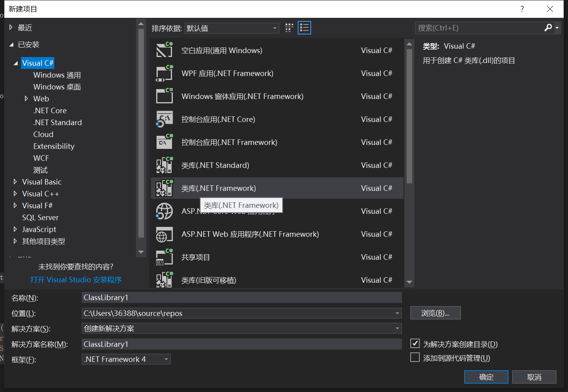Viewport: 568px width, 392px height.
Task: Select Extensibility category
Action: (54, 146)
